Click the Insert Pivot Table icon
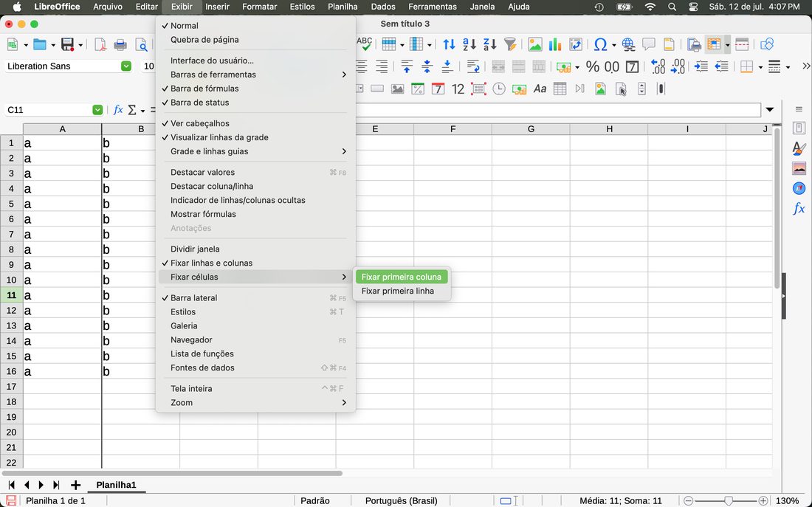The width and height of the screenshot is (812, 507). pyautogui.click(x=575, y=44)
